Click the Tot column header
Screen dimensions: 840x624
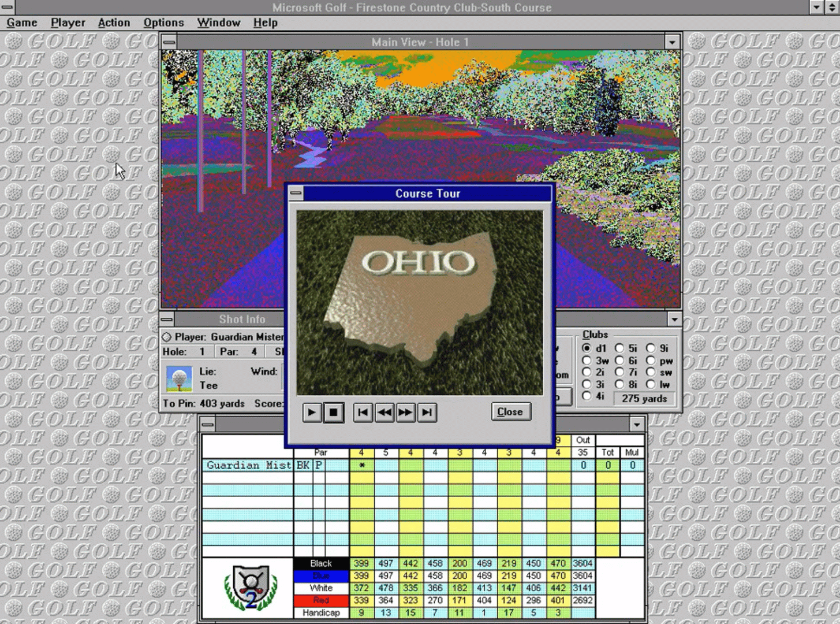click(607, 452)
